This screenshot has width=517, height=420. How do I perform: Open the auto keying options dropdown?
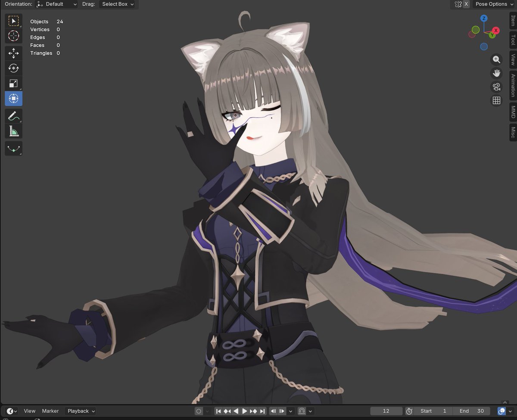[x=207, y=411]
